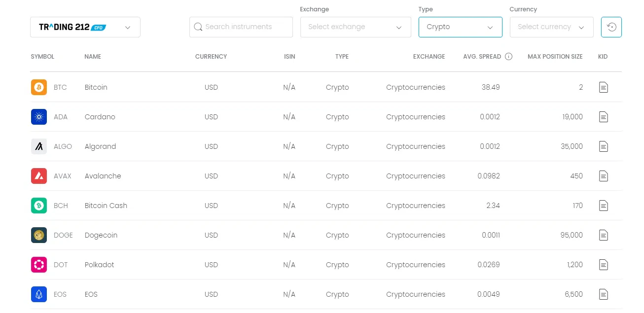
Task: Click the Dogecoin DOGE coin icon
Action: pos(39,235)
